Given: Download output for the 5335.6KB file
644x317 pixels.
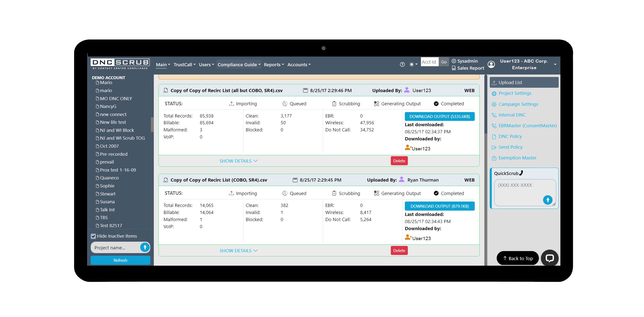Looking at the screenshot, I should [440, 116].
